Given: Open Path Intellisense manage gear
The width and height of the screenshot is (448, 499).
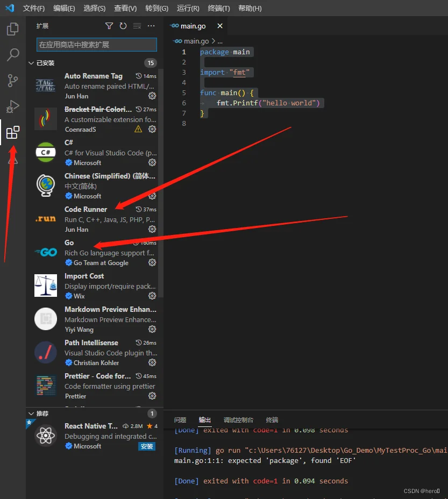Looking at the screenshot, I should coord(152,362).
